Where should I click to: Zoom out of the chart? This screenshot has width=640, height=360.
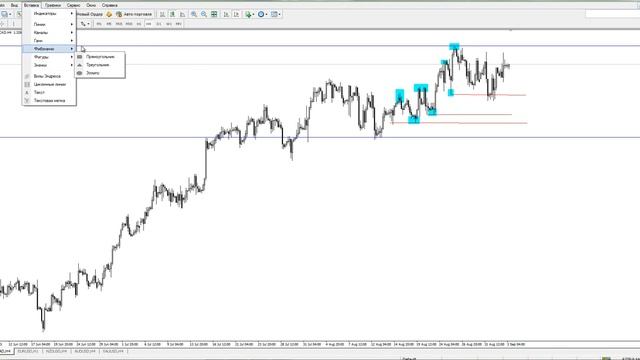tap(204, 14)
